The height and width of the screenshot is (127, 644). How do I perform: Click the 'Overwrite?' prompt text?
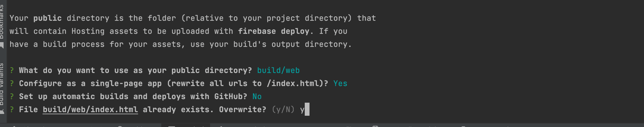pyautogui.click(x=243, y=109)
